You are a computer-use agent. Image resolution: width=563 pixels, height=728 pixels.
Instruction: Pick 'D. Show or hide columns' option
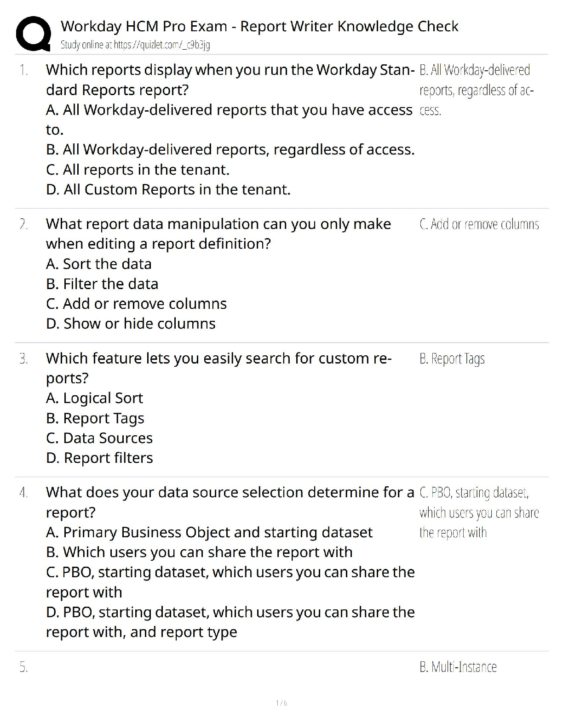pyautogui.click(x=131, y=324)
